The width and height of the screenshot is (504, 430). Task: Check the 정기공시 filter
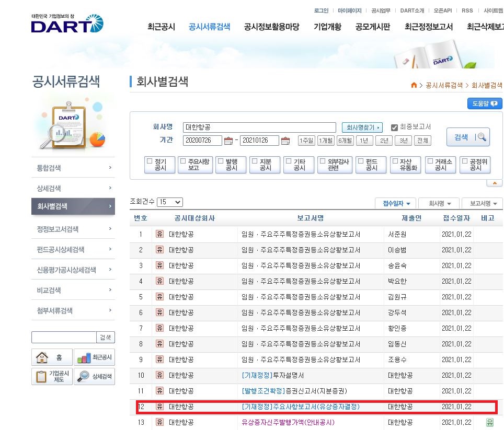coord(150,161)
